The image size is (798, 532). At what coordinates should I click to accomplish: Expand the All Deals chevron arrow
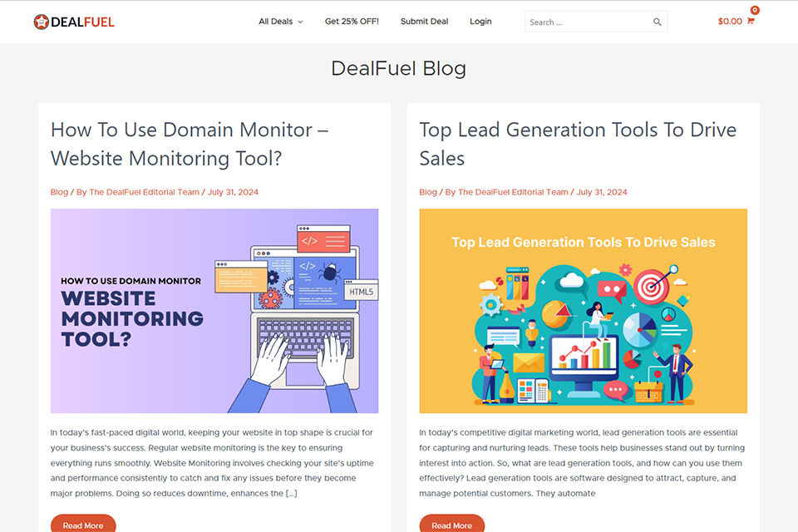click(x=300, y=22)
